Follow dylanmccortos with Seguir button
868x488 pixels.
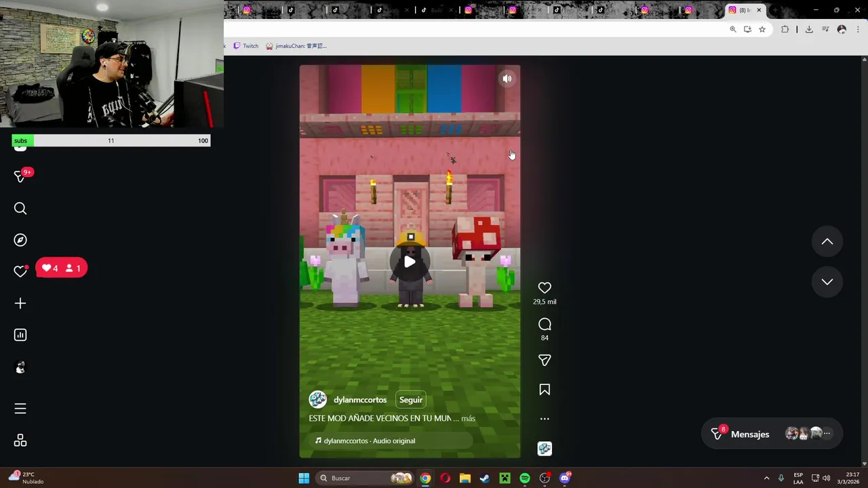point(411,400)
